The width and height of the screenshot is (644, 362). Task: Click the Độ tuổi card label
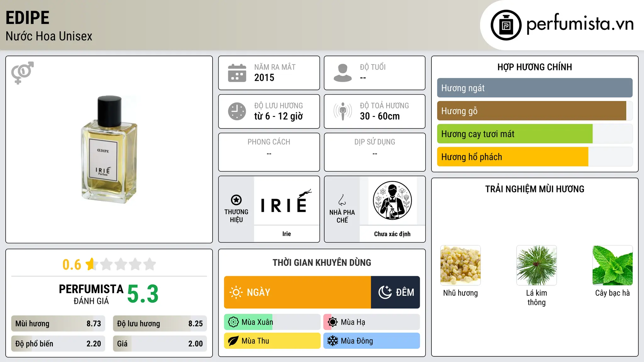tap(373, 67)
